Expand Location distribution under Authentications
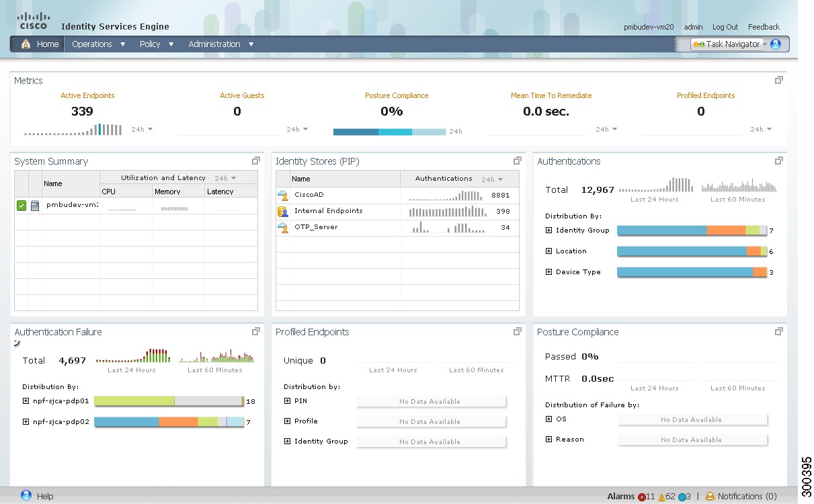This screenshot has width=814, height=504. click(548, 251)
